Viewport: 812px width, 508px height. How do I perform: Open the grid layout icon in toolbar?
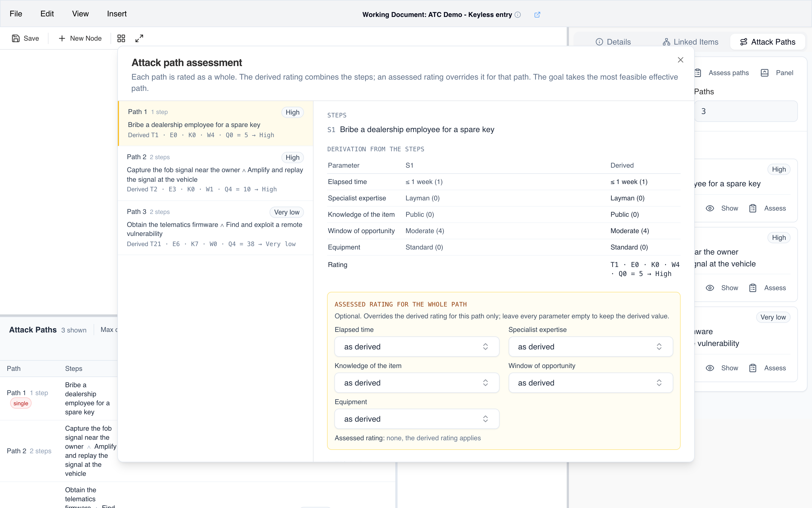pyautogui.click(x=121, y=38)
